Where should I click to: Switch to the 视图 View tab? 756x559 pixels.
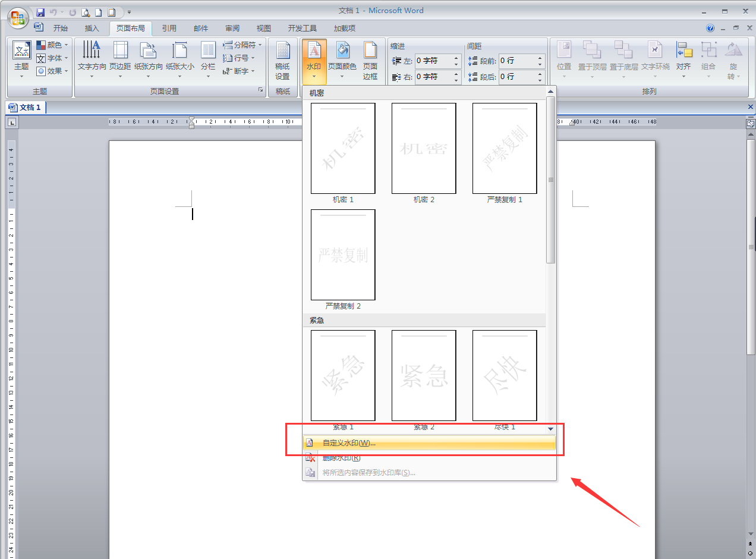264,28
